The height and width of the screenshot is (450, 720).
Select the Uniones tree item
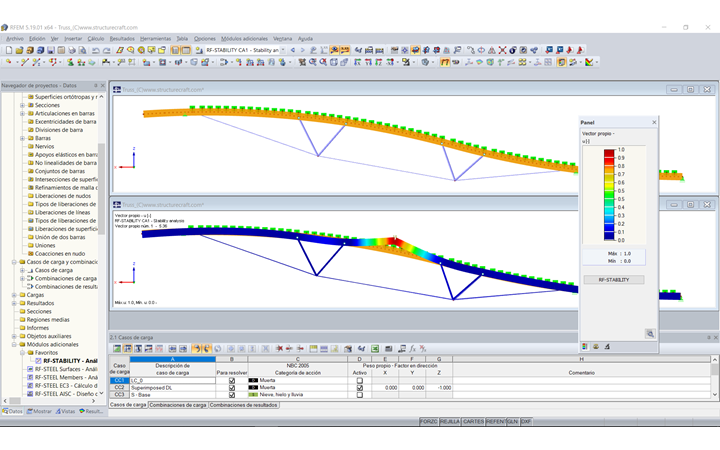pyautogui.click(x=45, y=246)
